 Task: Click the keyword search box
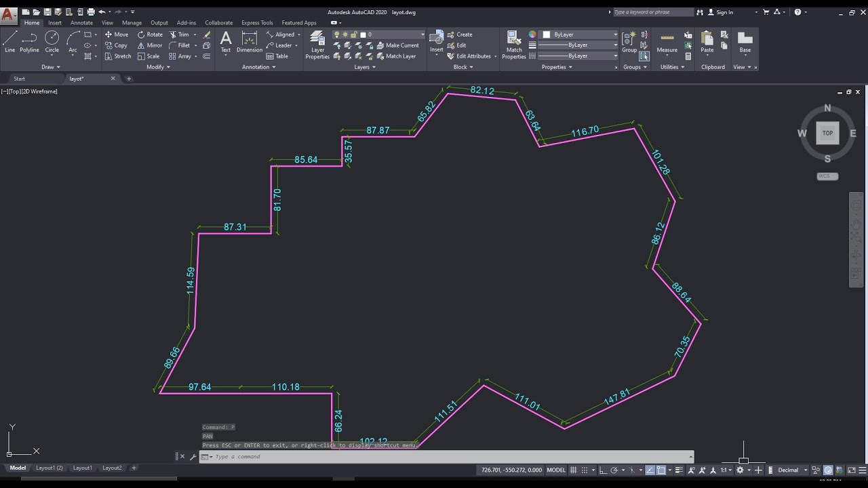652,12
